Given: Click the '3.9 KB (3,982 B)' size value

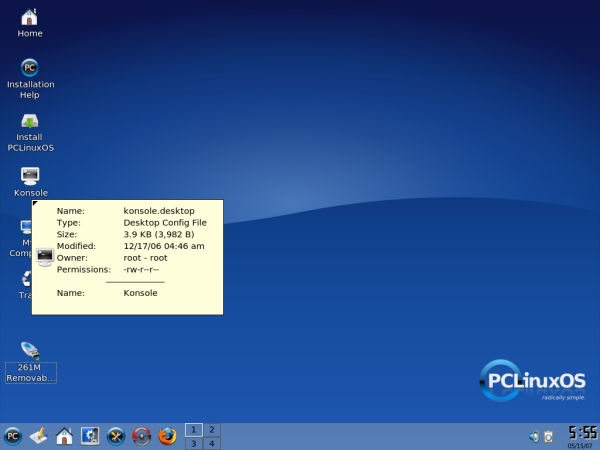Looking at the screenshot, I should click(159, 234).
